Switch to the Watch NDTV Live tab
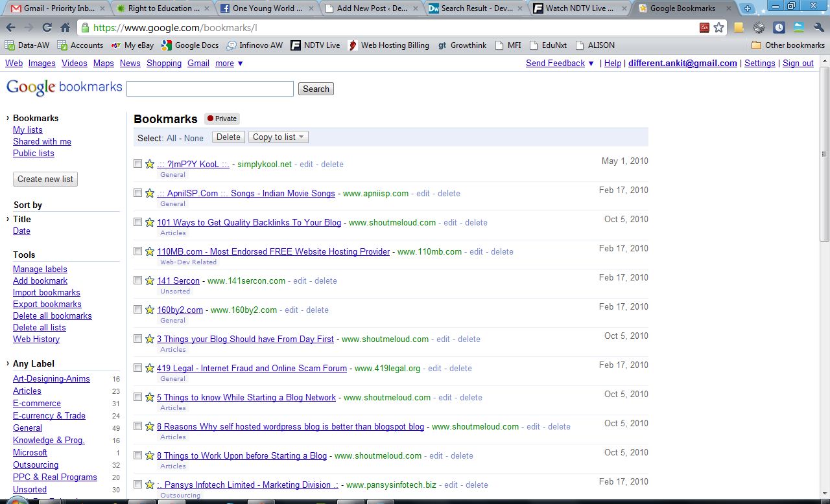The height and width of the screenshot is (504, 830). coord(579,8)
